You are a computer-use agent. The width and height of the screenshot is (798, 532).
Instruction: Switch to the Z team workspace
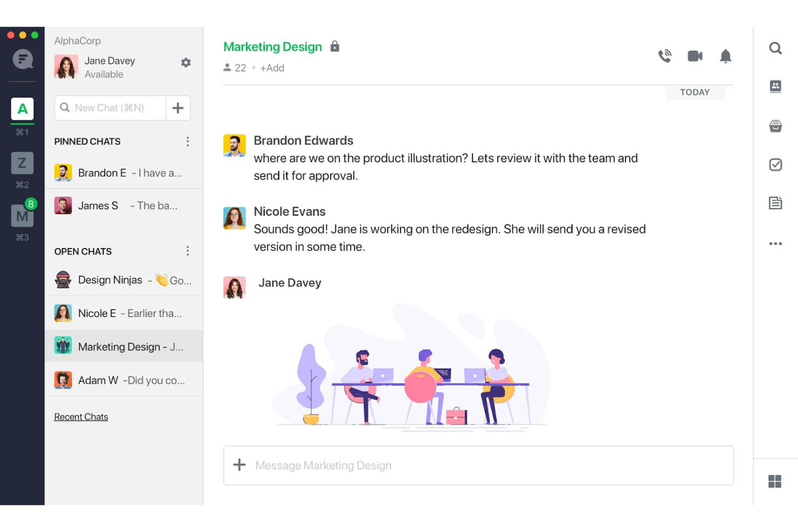(22, 163)
